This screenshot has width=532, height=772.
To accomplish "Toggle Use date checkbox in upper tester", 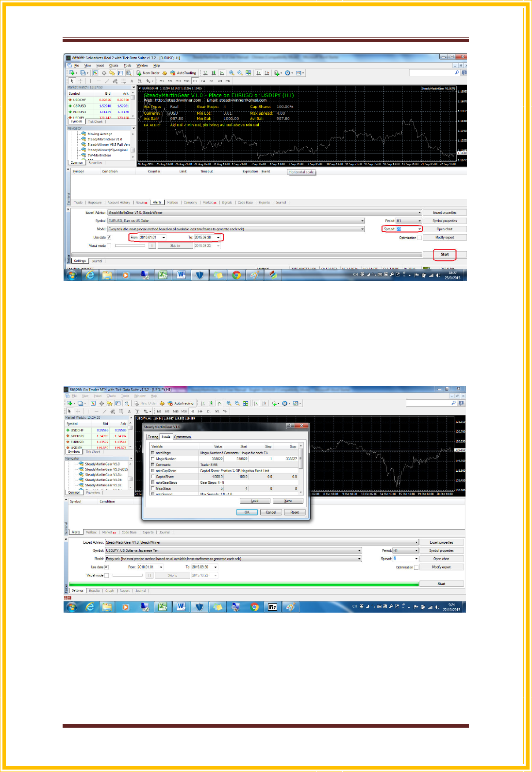I will (109, 238).
